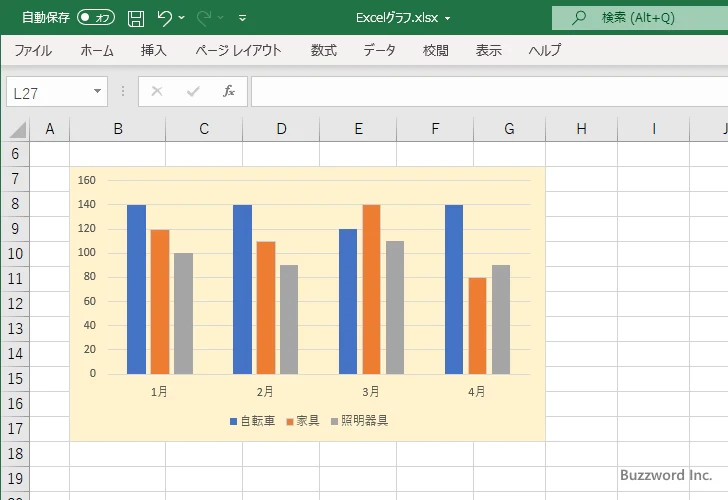Viewport: 728px width, 500px height.
Task: Select the orange 家具 bar for 3月
Action: pyautogui.click(x=371, y=289)
